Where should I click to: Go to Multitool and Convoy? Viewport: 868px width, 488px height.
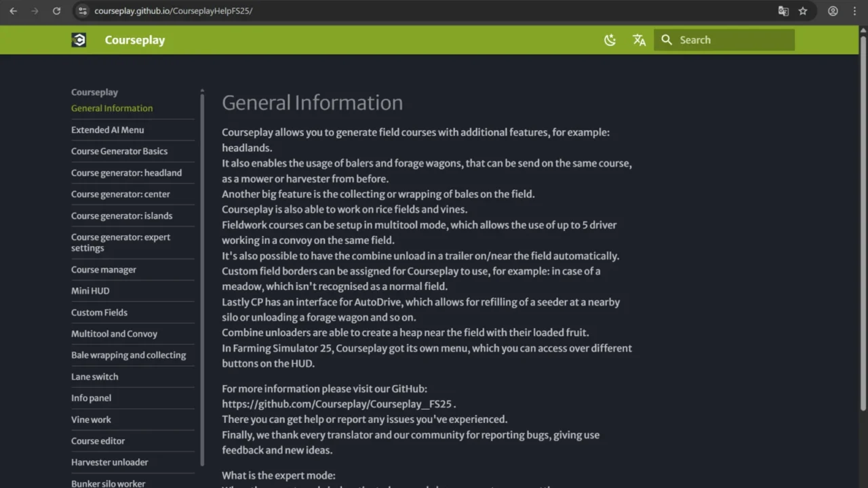point(114,334)
